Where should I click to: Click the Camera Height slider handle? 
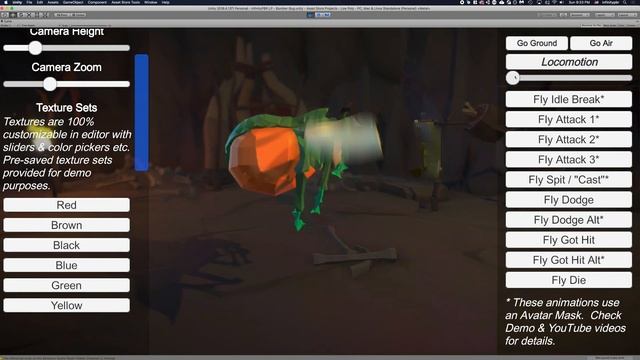point(36,48)
